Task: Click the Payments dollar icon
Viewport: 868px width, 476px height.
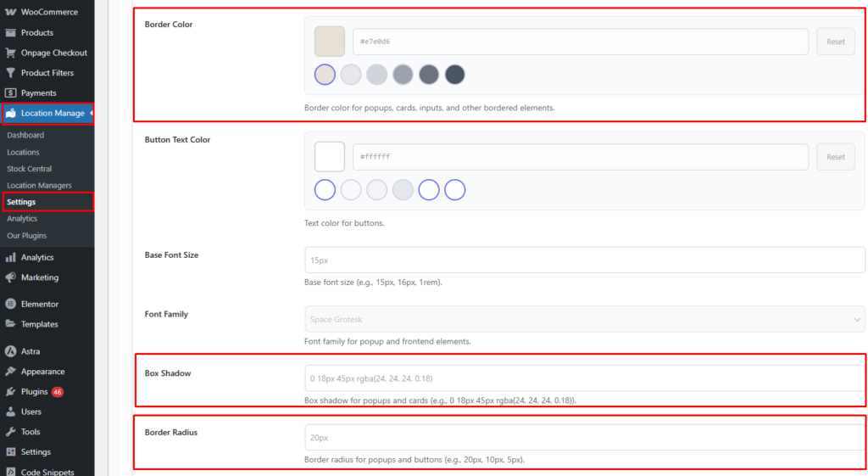Action: (10, 93)
